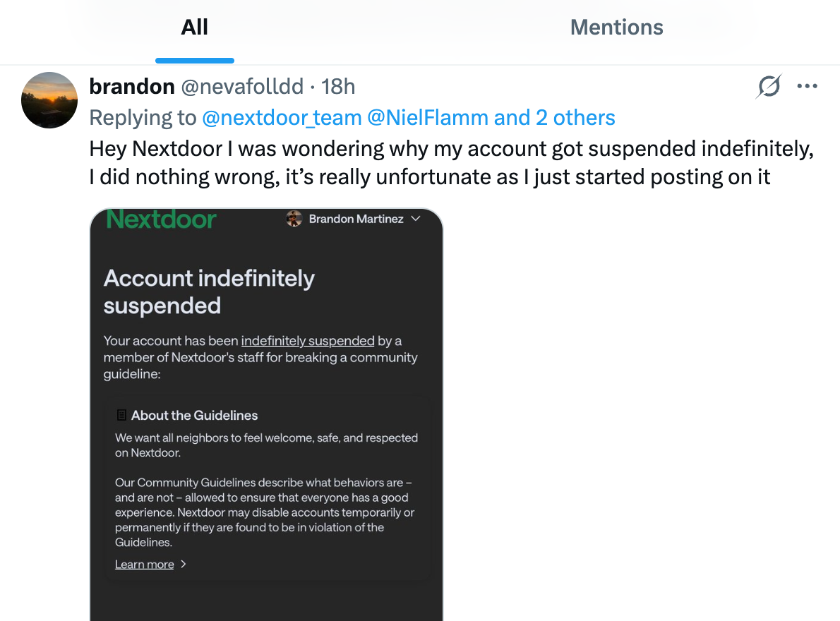
Task: Click the tweet text about the suspended account
Action: (x=451, y=163)
